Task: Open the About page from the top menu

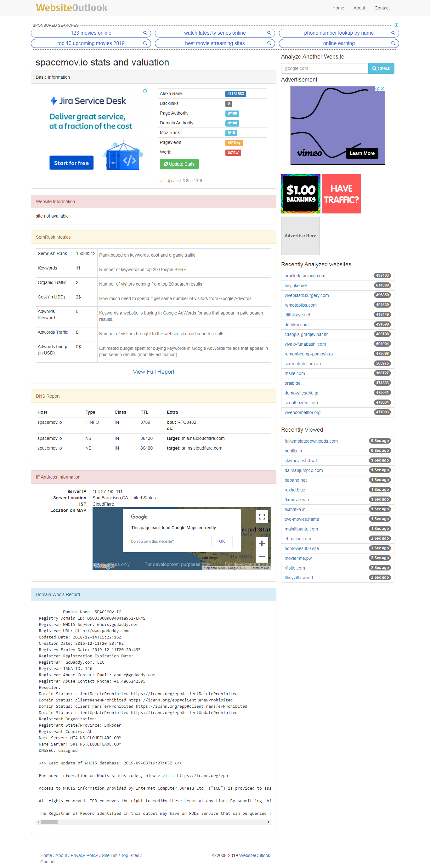Action: click(x=359, y=8)
